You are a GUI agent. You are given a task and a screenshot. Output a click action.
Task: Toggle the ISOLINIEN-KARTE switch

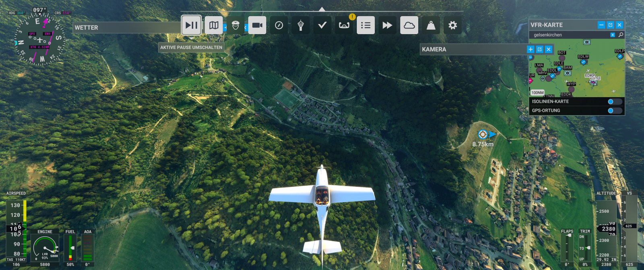(x=614, y=102)
